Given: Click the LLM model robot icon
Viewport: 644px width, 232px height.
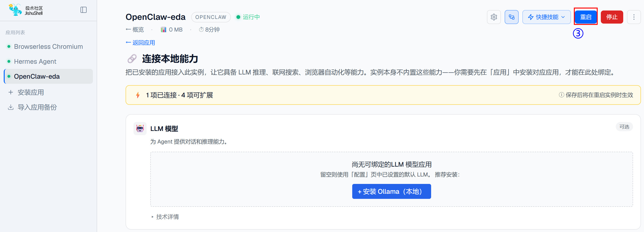Looking at the screenshot, I should coord(140,129).
